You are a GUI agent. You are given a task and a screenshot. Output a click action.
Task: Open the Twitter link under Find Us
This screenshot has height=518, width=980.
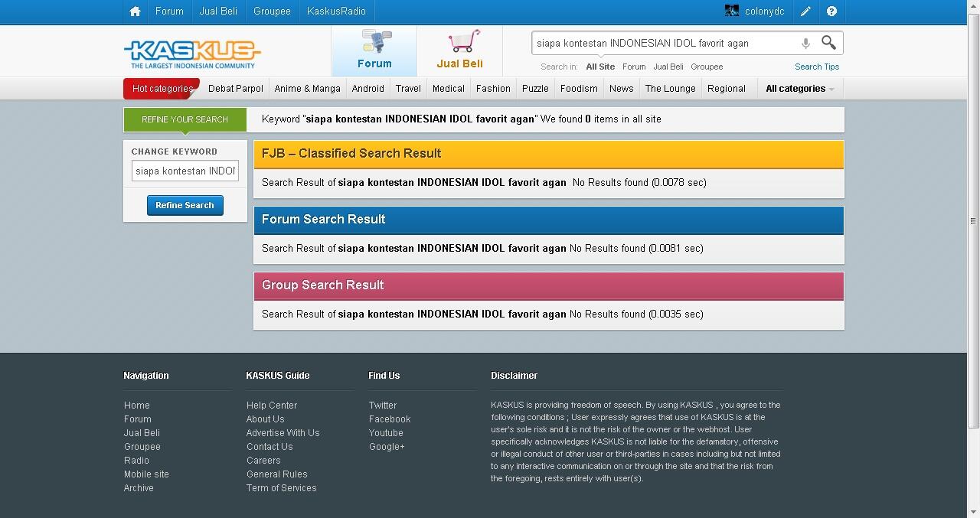[383, 406]
